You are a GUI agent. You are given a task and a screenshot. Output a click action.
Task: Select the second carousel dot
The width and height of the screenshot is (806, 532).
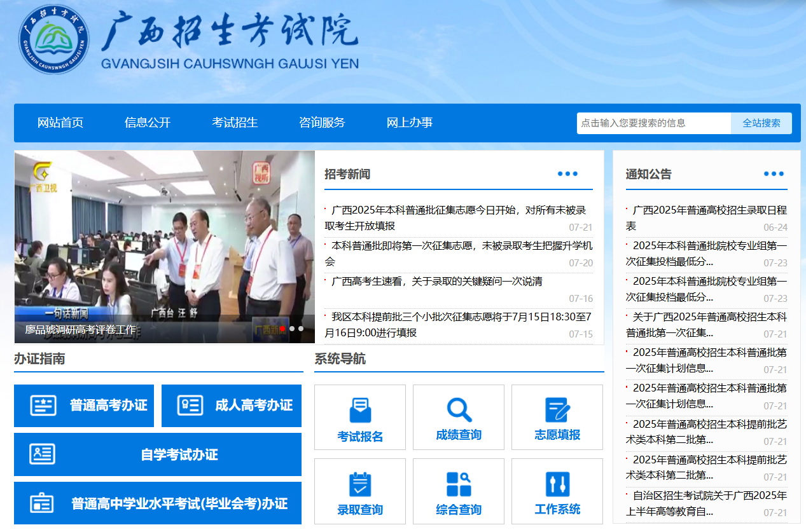click(x=292, y=329)
